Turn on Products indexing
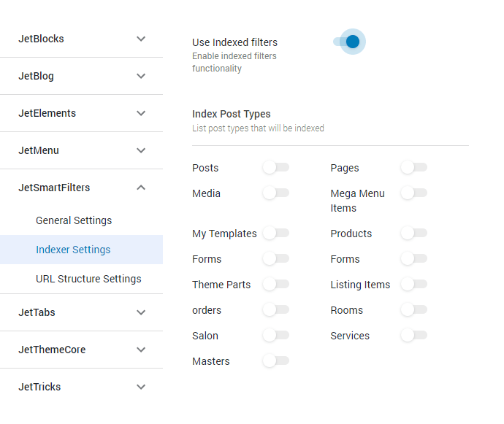Viewport: 504px width, 424px height. click(x=414, y=233)
